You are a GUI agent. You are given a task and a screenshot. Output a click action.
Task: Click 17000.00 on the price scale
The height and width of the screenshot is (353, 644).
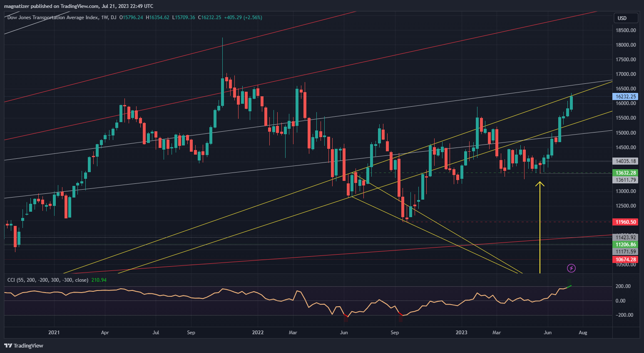626,74
